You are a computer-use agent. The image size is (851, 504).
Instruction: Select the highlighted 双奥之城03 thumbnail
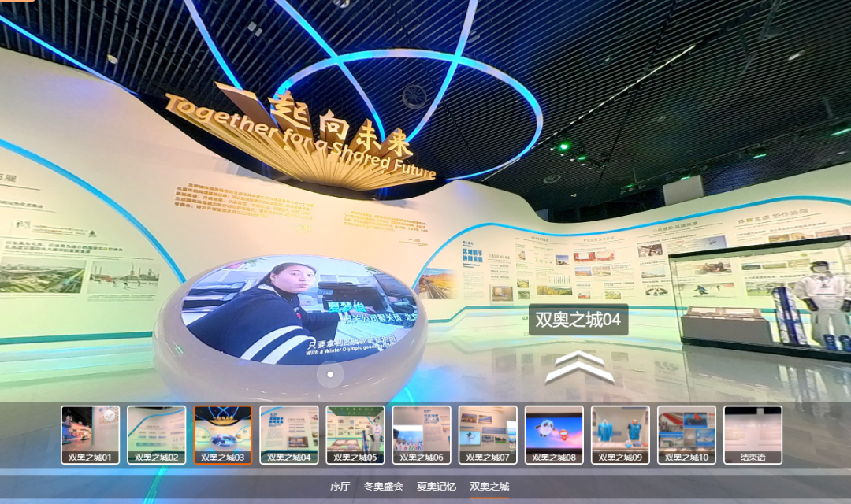click(223, 434)
